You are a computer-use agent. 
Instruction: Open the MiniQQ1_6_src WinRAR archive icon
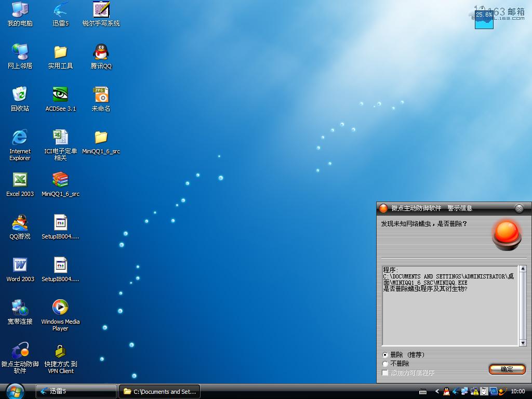(x=60, y=180)
